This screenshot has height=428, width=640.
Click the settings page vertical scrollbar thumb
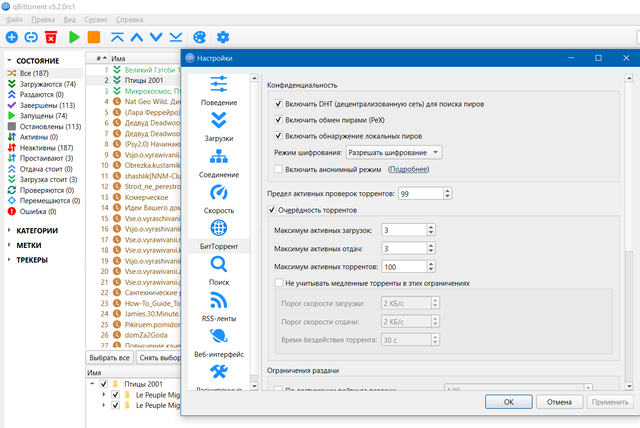point(629,167)
